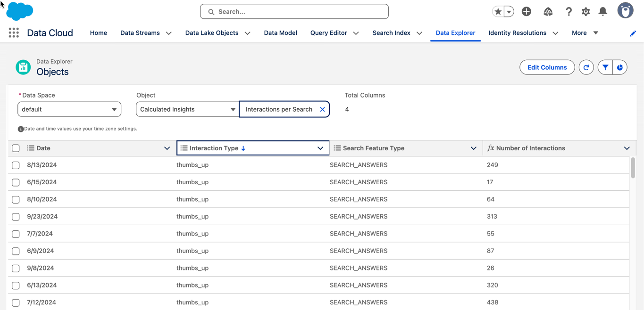
Task: Open the Data Model tab
Action: tap(281, 33)
